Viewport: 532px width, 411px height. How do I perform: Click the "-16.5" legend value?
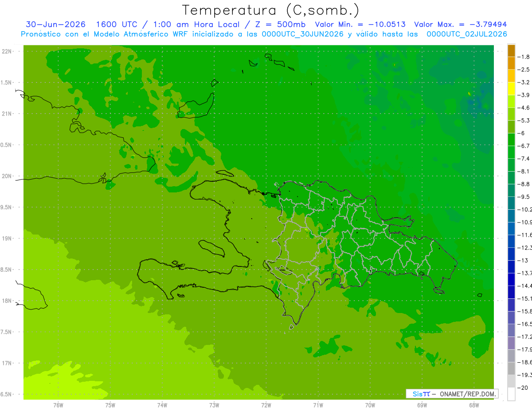point(524,324)
